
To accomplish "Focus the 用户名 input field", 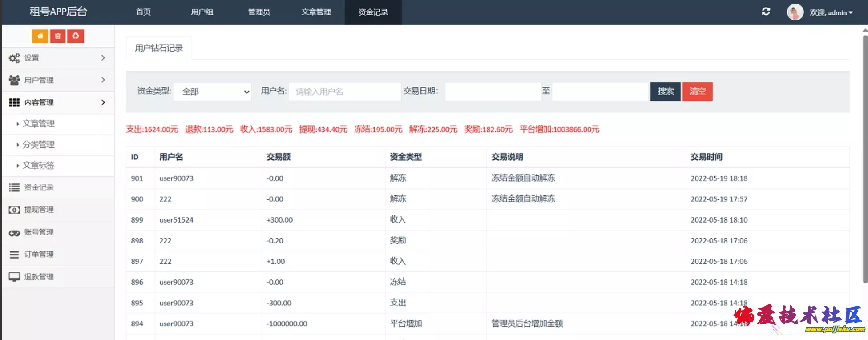I will [x=344, y=92].
